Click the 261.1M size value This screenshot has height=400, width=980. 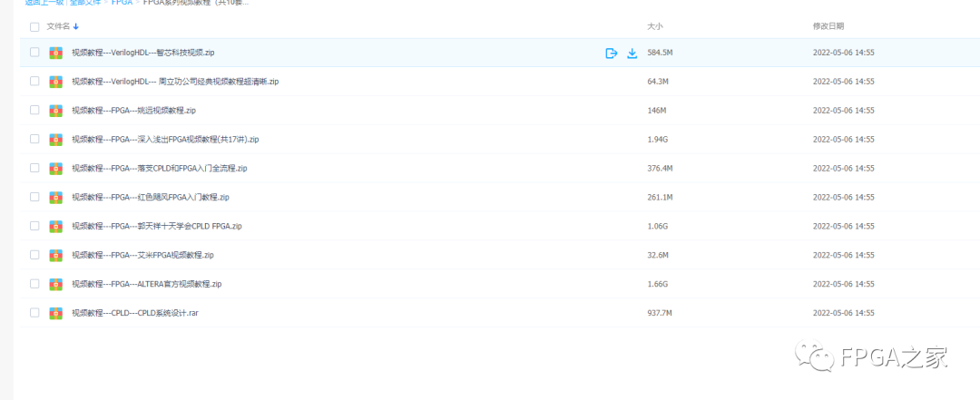660,198
